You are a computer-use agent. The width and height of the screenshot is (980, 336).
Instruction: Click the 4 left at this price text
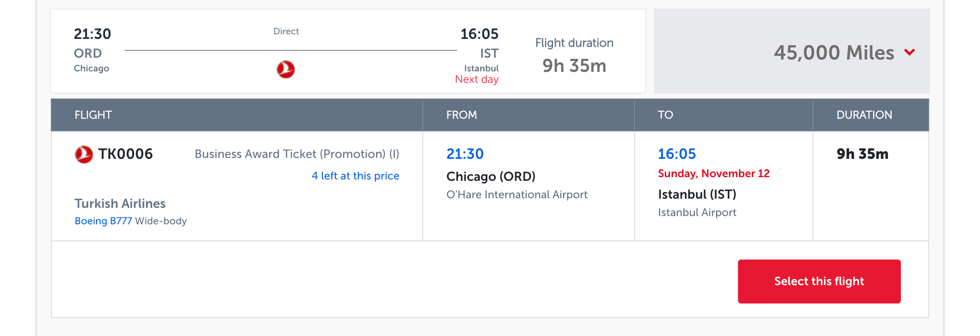coord(355,176)
